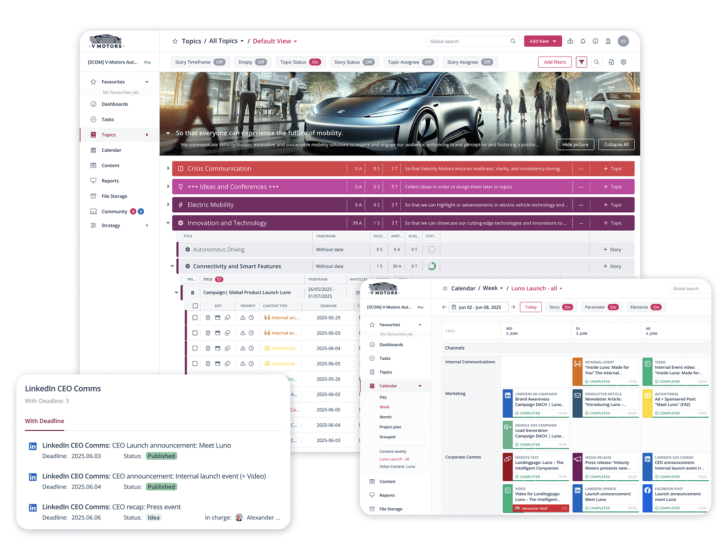The height and width of the screenshot is (560, 728).
Task: Expand the Electric Mobility topic row
Action: pyautogui.click(x=168, y=204)
